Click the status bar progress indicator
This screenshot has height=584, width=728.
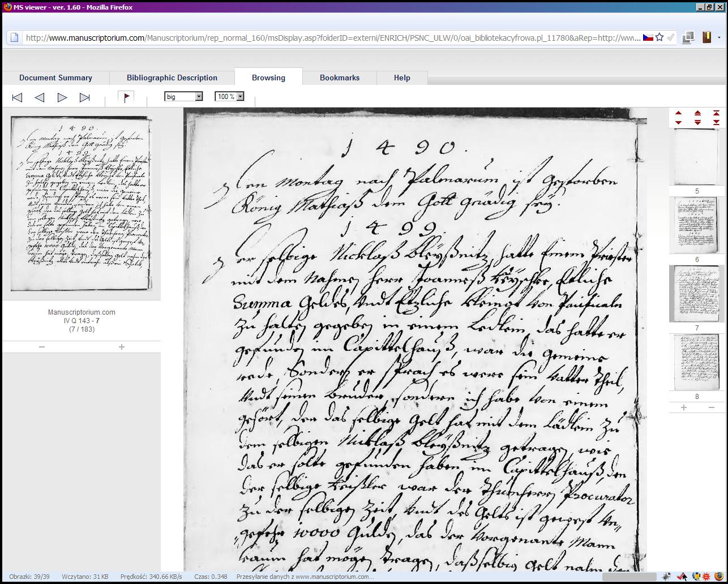click(629, 577)
